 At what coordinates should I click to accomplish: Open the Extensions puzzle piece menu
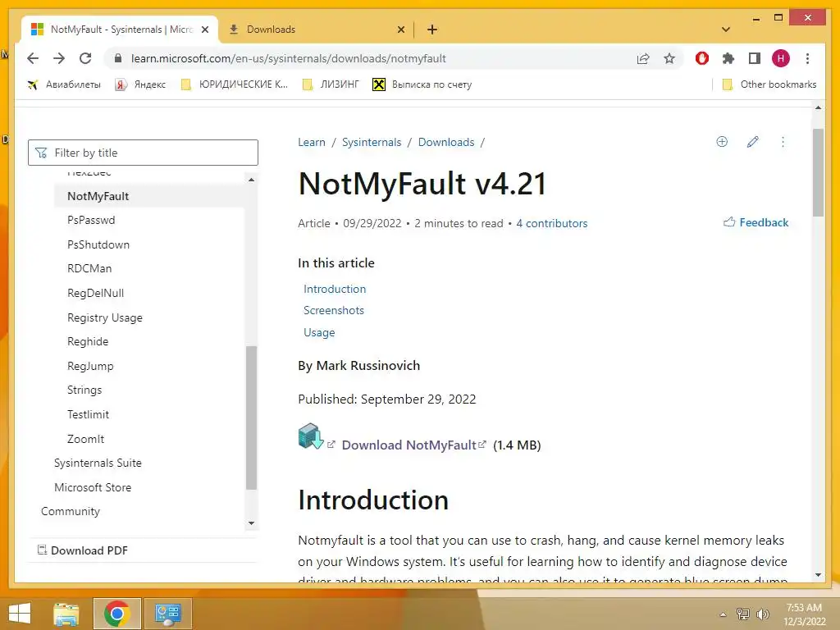point(728,58)
